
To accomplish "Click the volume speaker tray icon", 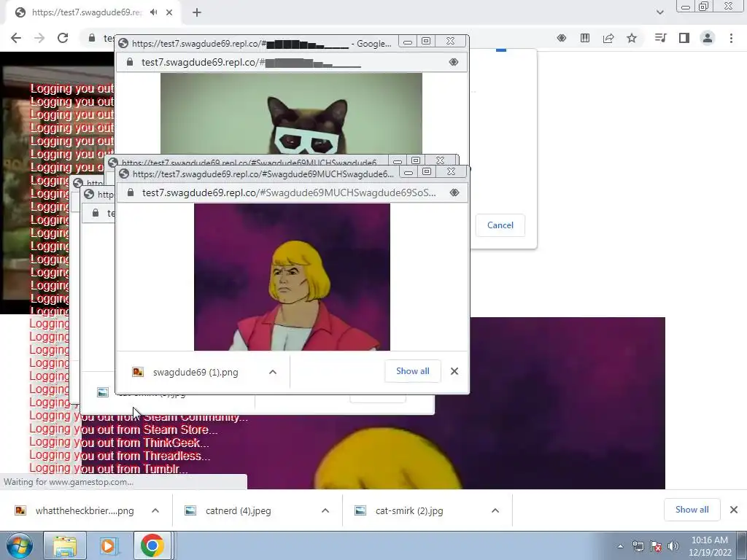I will pyautogui.click(x=673, y=546).
